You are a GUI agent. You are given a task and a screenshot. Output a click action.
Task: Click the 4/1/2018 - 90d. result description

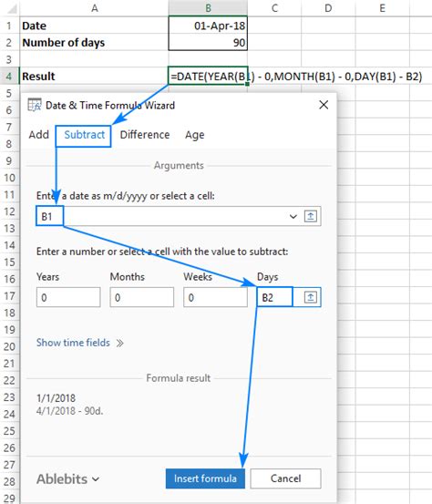[70, 411]
